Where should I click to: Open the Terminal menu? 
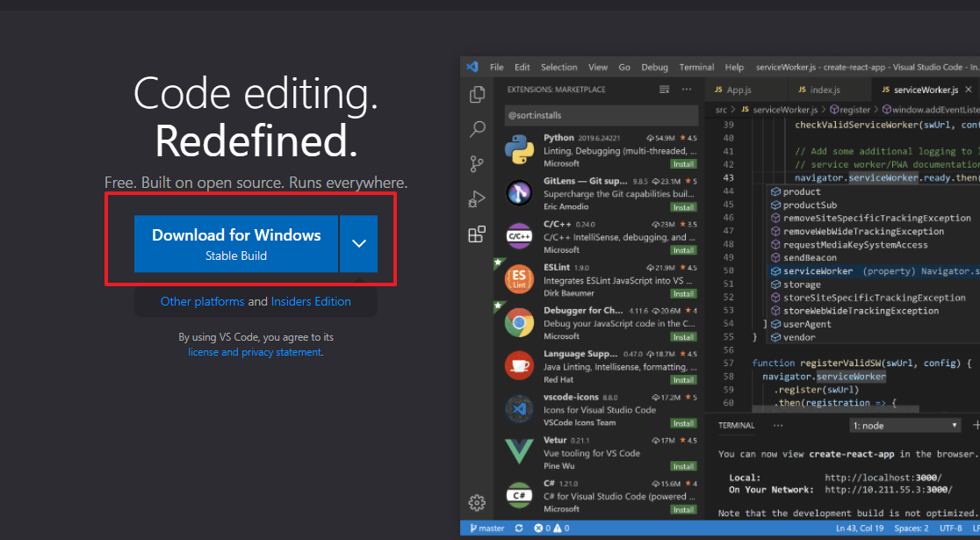tap(696, 67)
